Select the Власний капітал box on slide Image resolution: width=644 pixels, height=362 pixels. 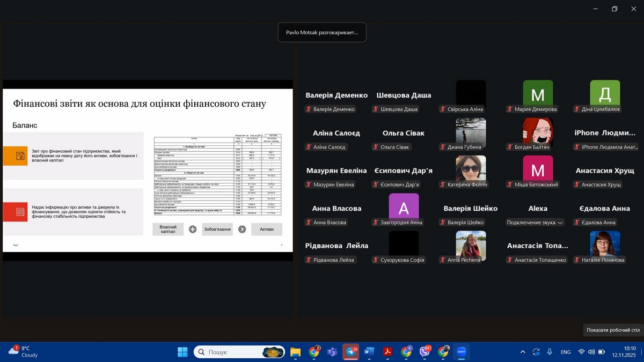coord(168,230)
